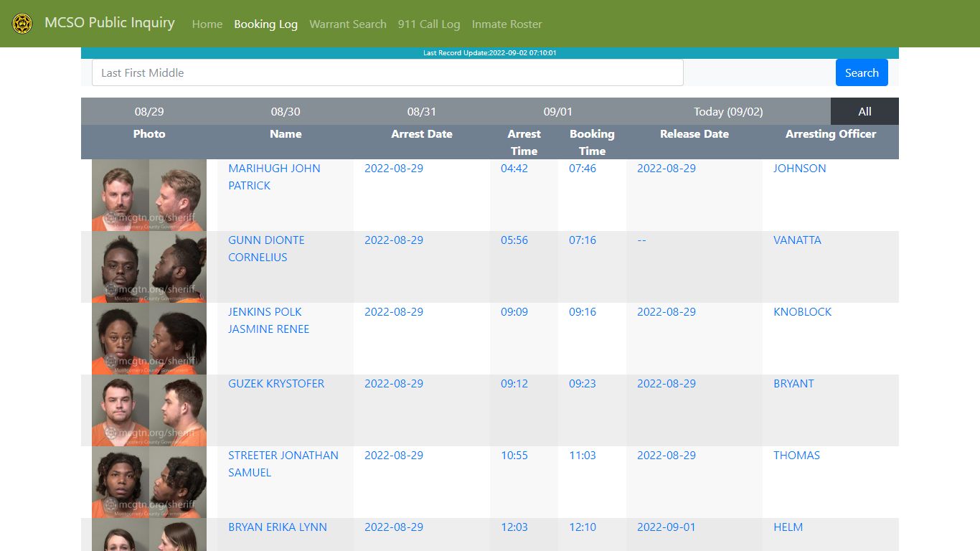
Task: Open the 911 Call Log
Action: point(429,24)
